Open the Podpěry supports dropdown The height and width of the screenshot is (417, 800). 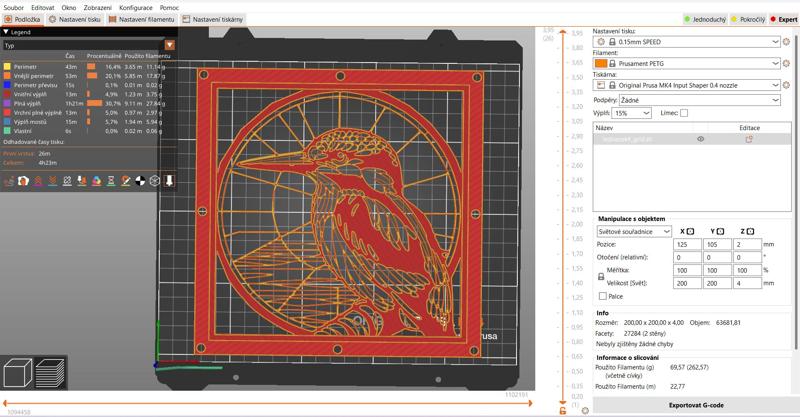tap(699, 100)
